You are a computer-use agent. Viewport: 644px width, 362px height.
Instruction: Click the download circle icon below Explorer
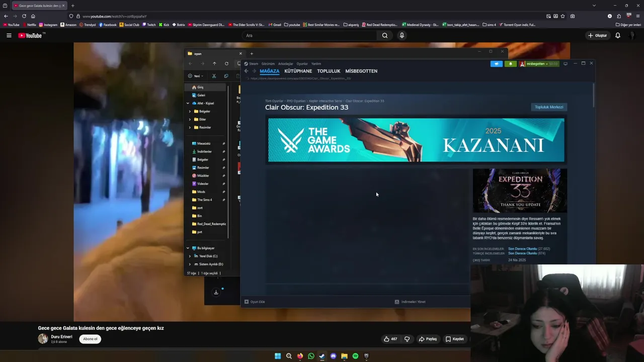(x=216, y=292)
